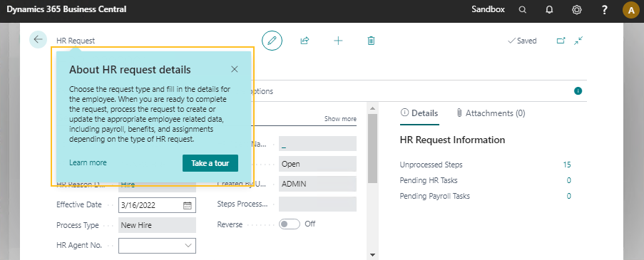Collapse the page with arrows icon
Viewport: 644px width, 260px height.
point(578,41)
